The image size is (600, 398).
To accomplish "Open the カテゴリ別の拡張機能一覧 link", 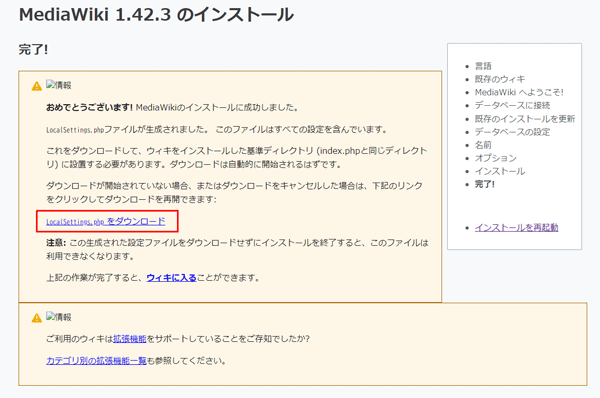I will (96, 360).
